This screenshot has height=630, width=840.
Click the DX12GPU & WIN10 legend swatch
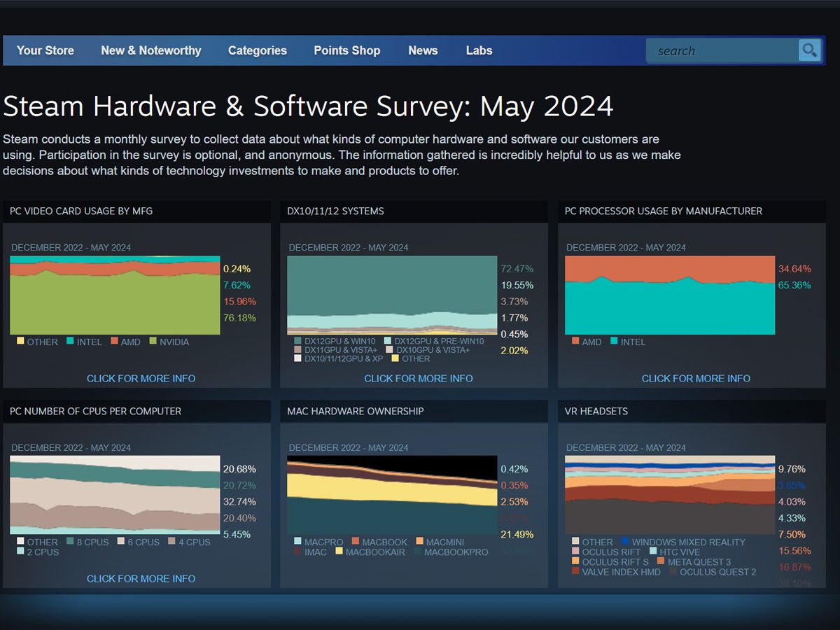298,341
